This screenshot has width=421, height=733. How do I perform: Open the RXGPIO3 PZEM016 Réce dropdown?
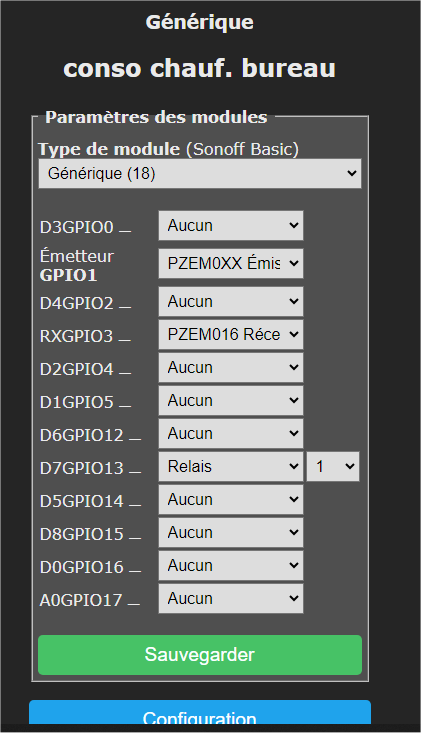coord(231,334)
